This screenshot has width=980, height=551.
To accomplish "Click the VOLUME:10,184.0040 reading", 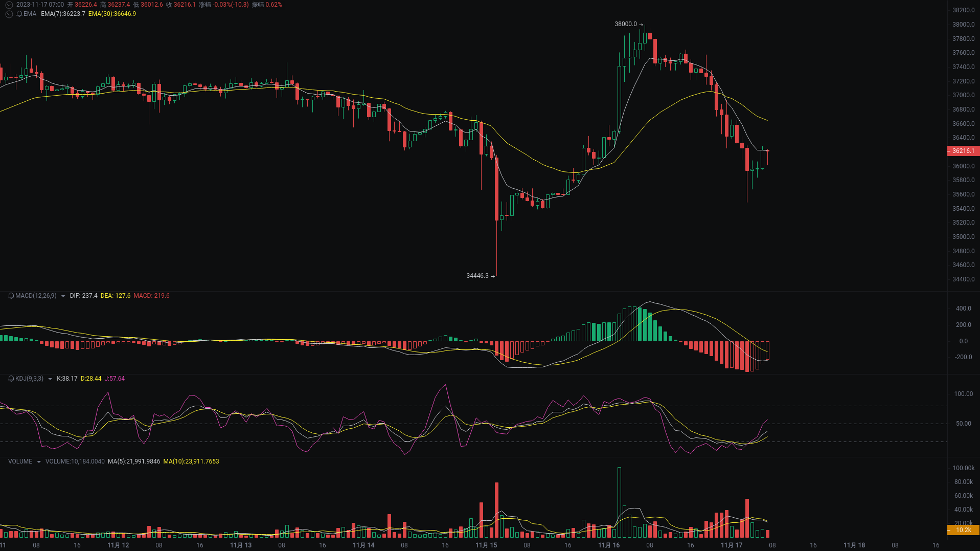I will pyautogui.click(x=75, y=461).
